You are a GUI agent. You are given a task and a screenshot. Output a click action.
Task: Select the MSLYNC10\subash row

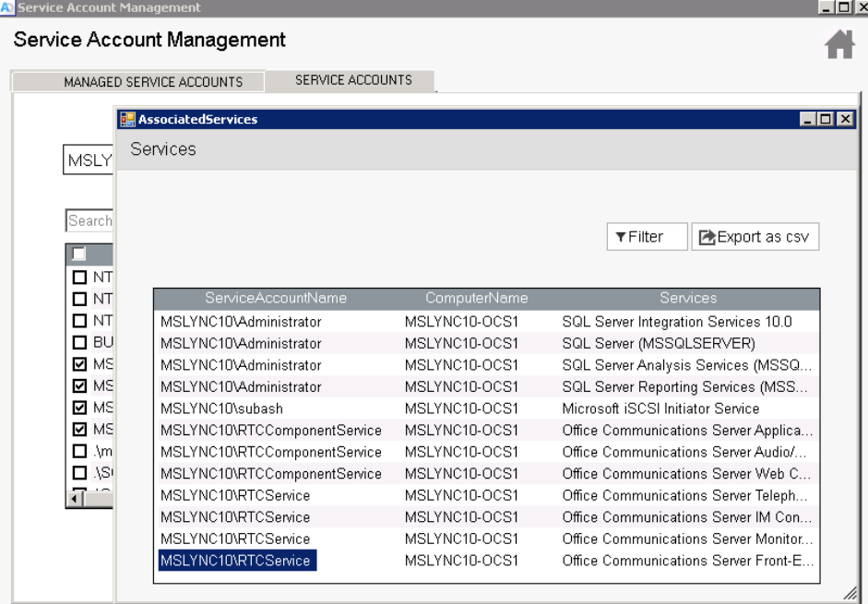point(222,409)
